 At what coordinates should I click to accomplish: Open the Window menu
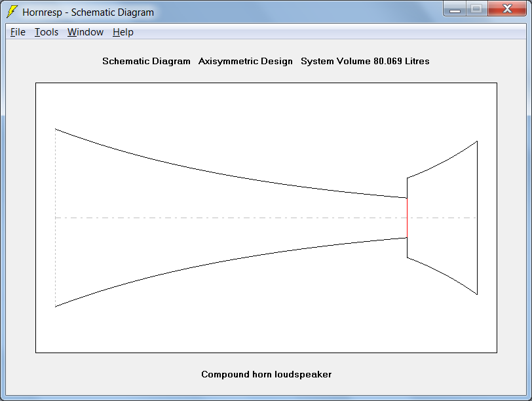point(85,32)
